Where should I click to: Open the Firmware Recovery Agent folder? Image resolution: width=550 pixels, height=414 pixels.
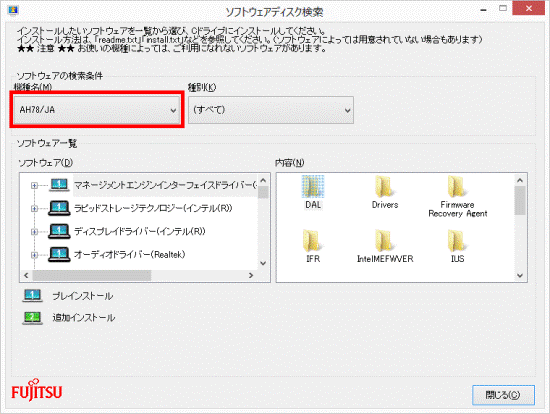pos(457,186)
